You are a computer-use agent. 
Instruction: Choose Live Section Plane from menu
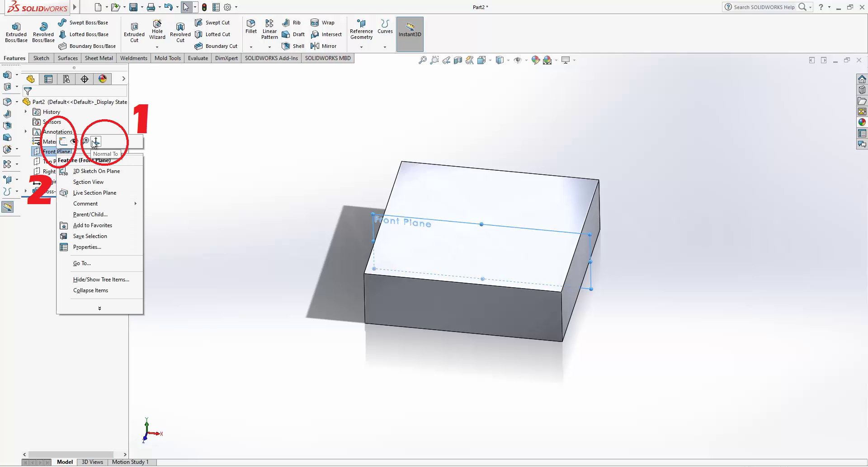[x=94, y=193]
